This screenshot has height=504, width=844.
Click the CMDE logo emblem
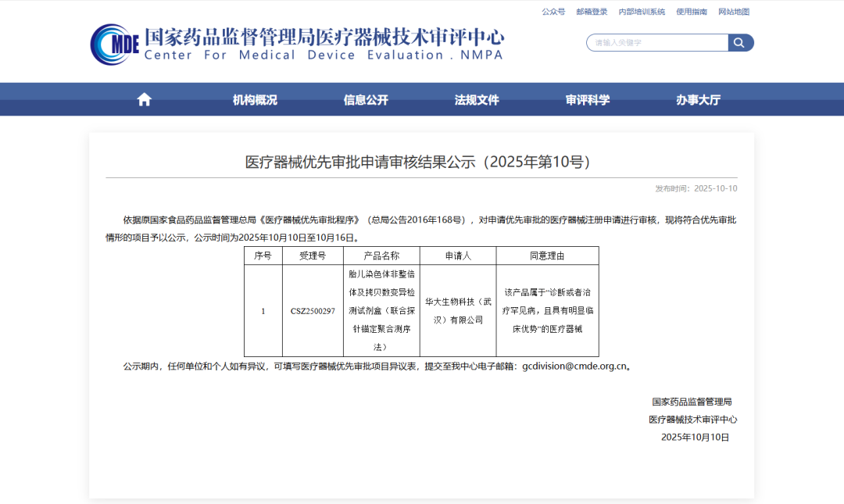[115, 45]
